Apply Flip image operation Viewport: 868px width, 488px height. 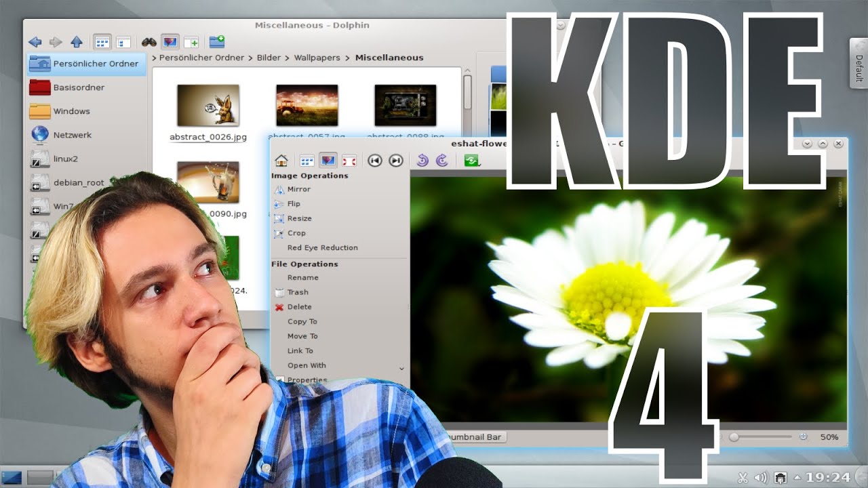point(287,203)
